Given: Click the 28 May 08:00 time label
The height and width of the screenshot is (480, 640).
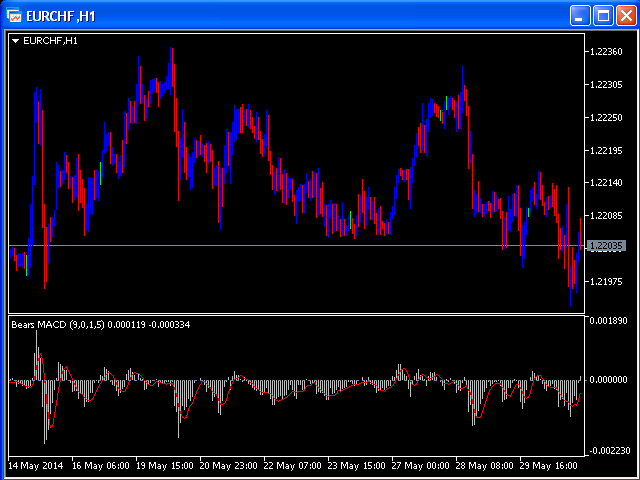Looking at the screenshot, I should coord(484,466).
